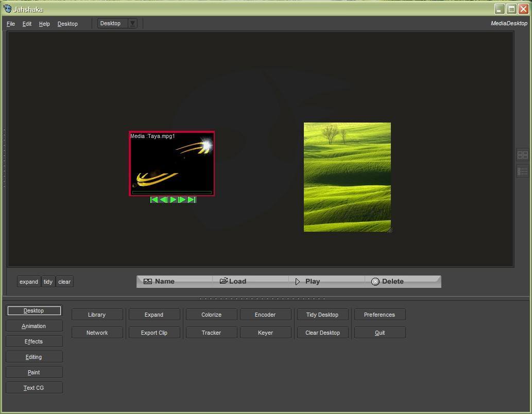Click the expand button
The width and height of the screenshot is (532, 414).
point(29,282)
